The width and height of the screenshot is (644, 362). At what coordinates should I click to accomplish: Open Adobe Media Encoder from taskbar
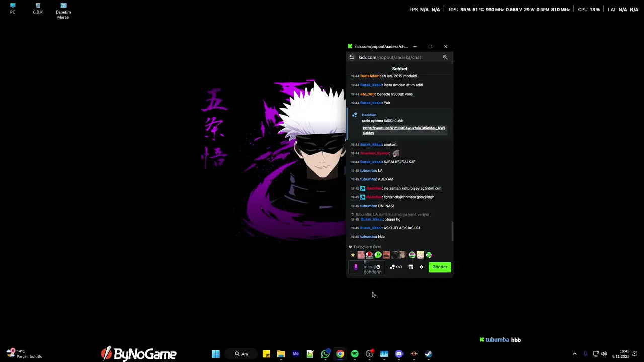(296, 354)
